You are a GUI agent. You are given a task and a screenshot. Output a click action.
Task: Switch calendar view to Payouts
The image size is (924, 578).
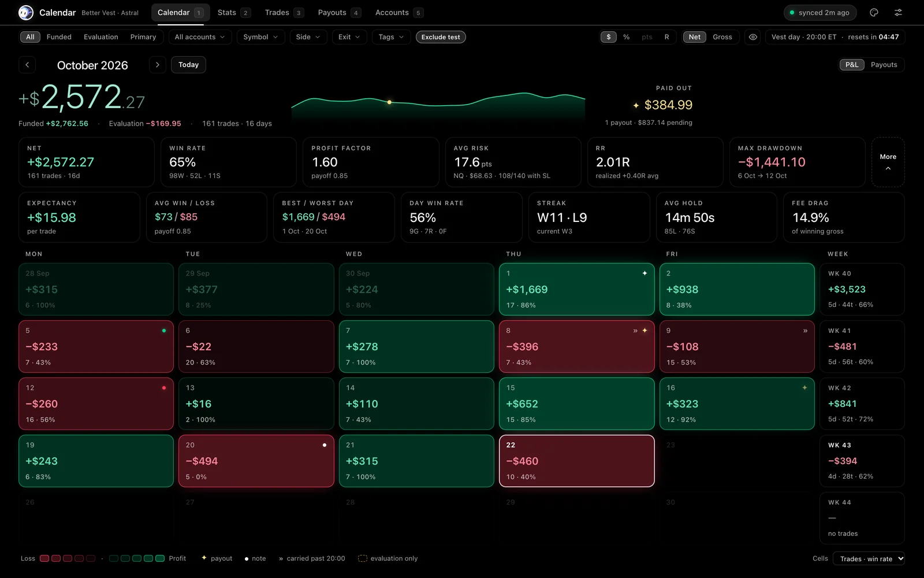884,65
